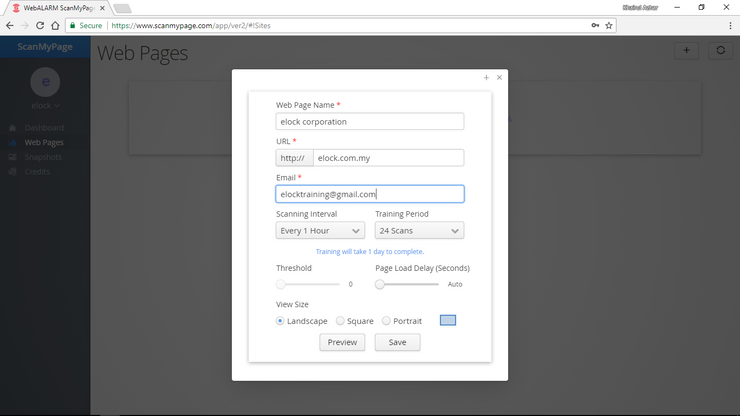The height and width of the screenshot is (416, 740).
Task: Click the http:// protocol prefix
Action: [x=294, y=158]
